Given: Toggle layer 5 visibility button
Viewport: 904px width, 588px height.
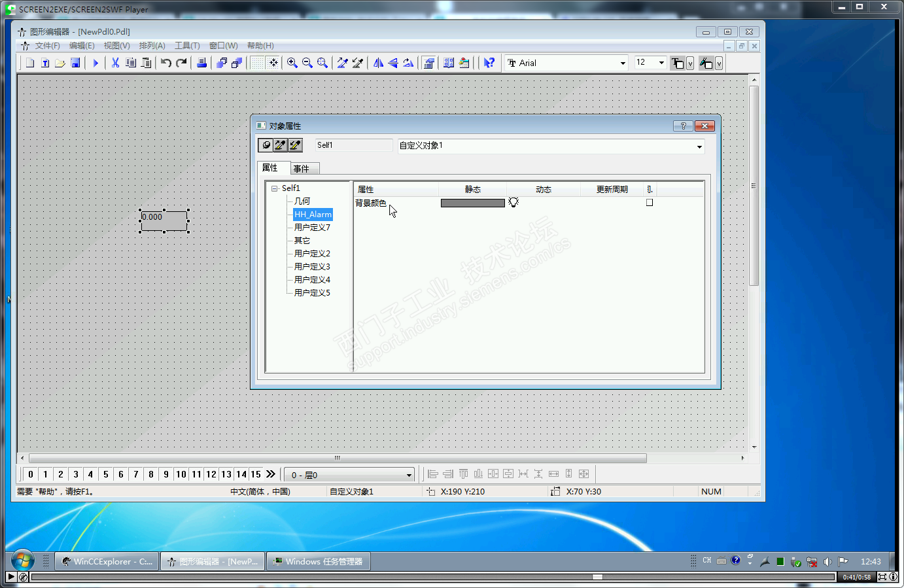Looking at the screenshot, I should 106,474.
